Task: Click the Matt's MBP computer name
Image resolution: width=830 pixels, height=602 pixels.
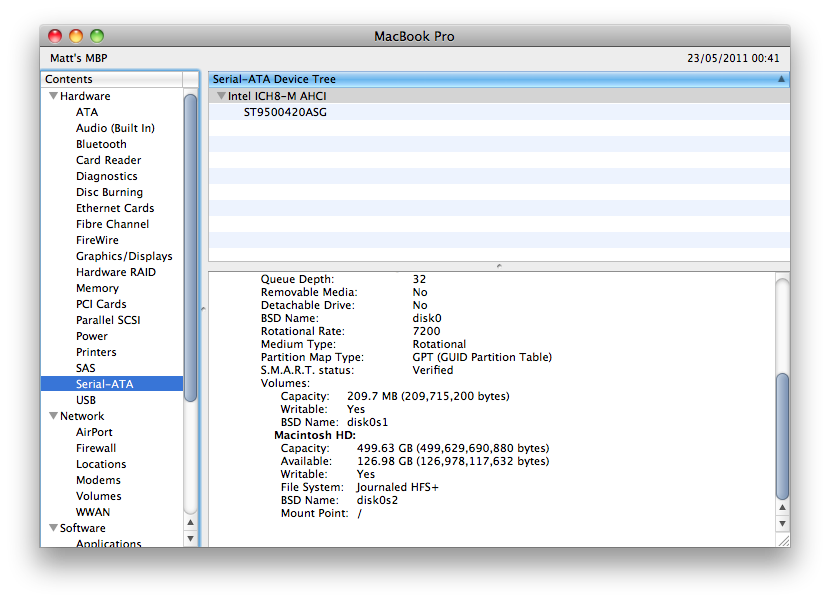Action: click(79, 58)
